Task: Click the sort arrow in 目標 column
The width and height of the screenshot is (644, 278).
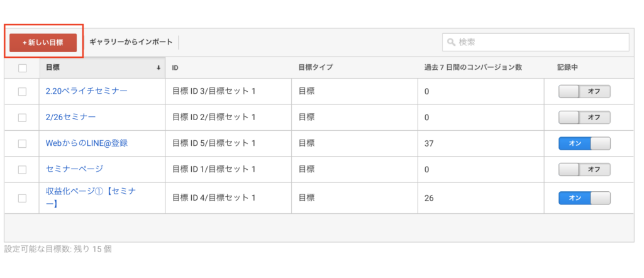Action: click(x=158, y=67)
